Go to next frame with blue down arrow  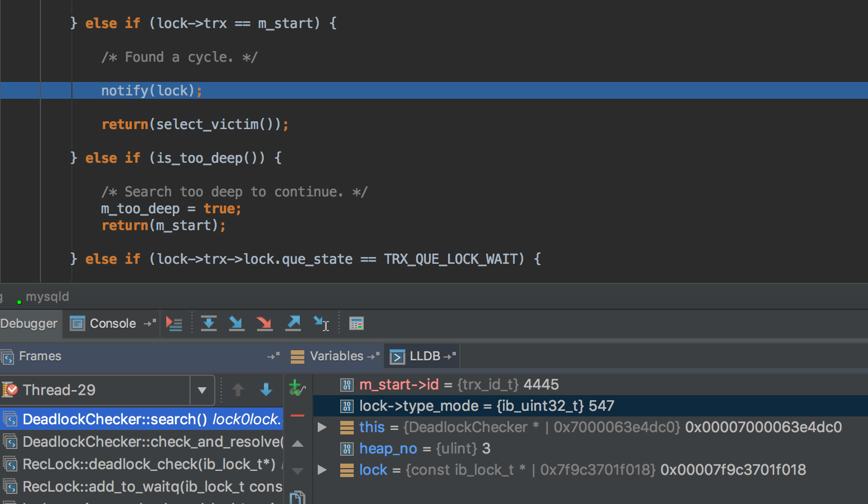tap(266, 390)
